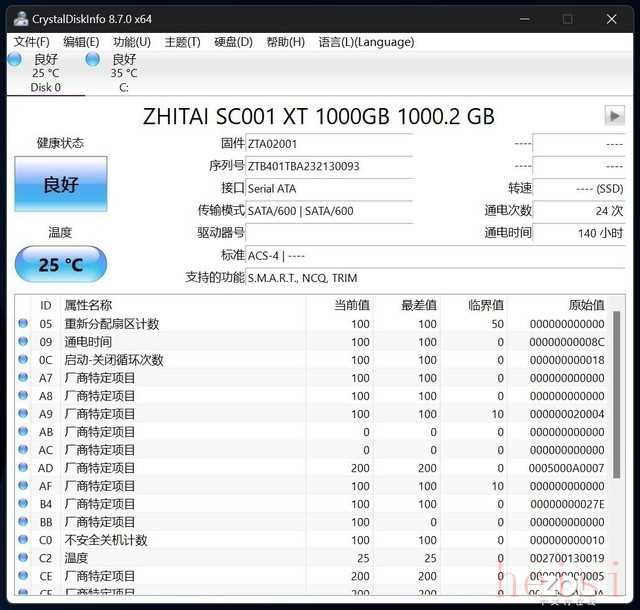The height and width of the screenshot is (610, 640).
Task: Click status icon for attribute 05 row
Action: (23, 324)
